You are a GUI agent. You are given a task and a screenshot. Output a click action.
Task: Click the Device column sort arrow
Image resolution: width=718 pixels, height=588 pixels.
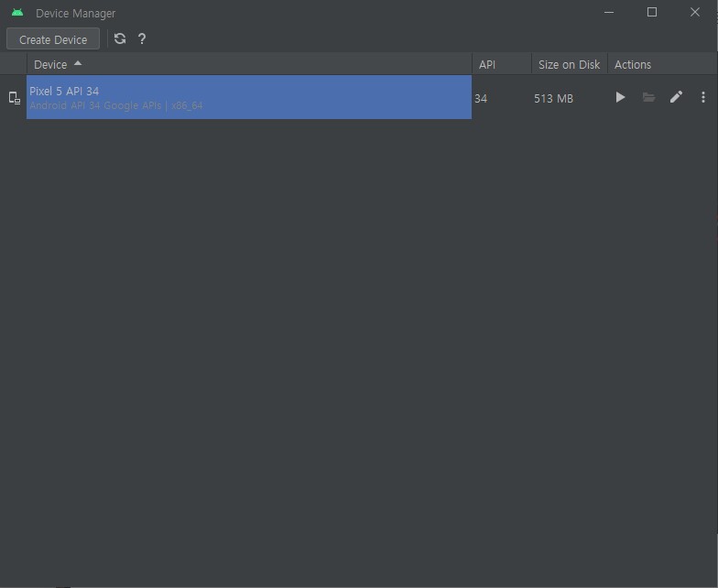(78, 63)
